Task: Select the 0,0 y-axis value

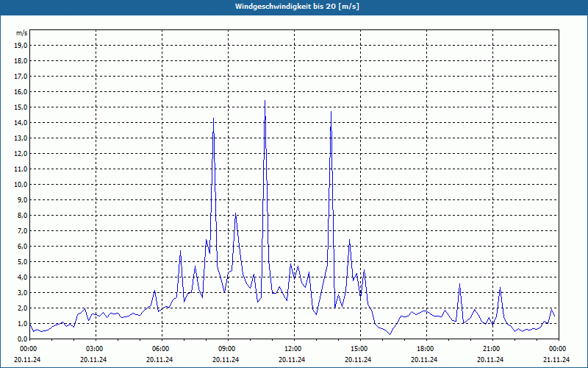Action: [22, 339]
